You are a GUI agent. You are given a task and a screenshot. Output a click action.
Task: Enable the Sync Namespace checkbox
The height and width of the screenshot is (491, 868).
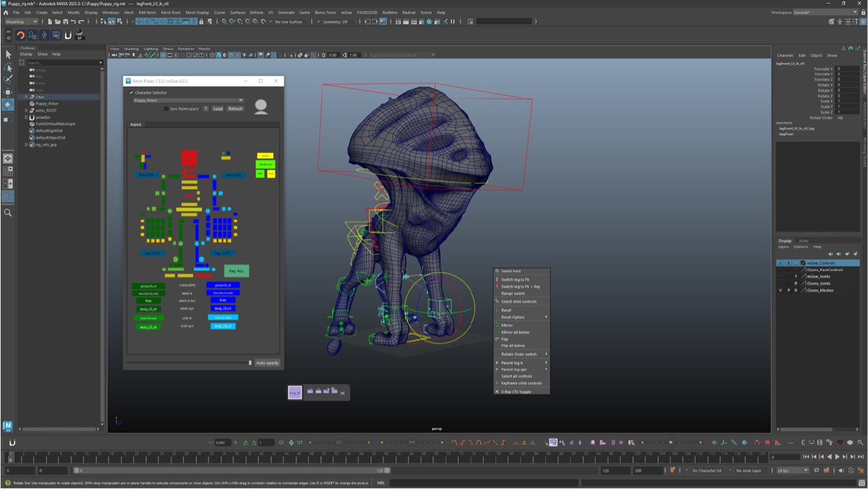166,108
